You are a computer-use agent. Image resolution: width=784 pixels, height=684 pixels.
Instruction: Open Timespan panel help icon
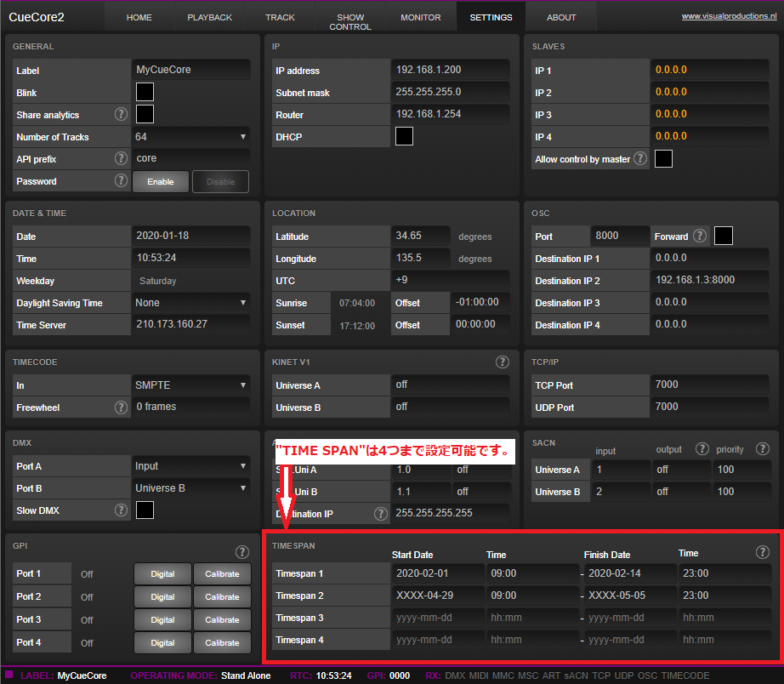(762, 552)
